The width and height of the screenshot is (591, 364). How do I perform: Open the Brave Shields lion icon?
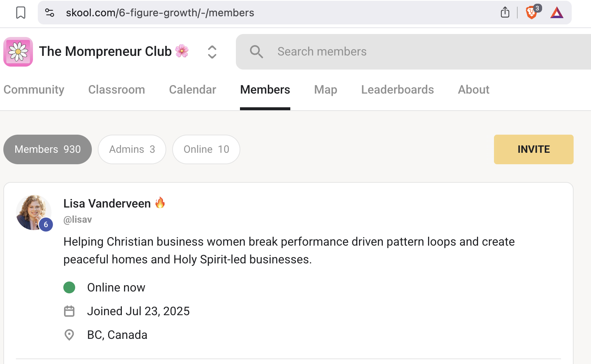pyautogui.click(x=531, y=13)
